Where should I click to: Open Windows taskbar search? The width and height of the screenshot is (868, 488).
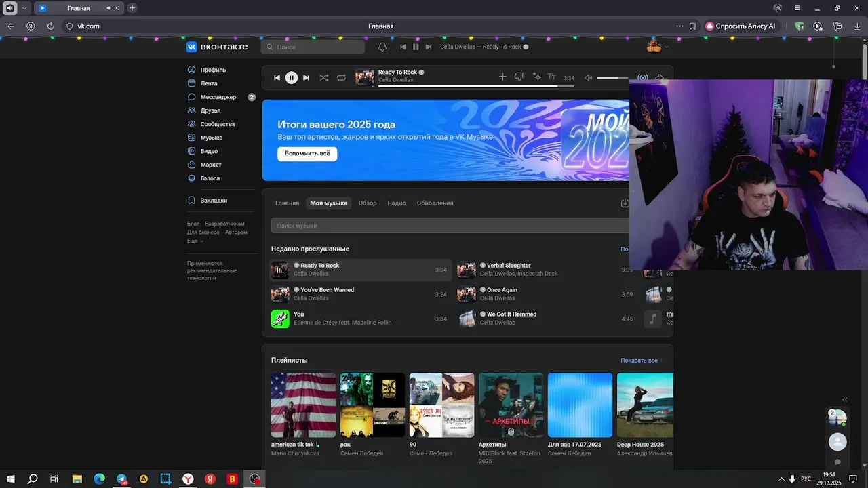tap(33, 479)
